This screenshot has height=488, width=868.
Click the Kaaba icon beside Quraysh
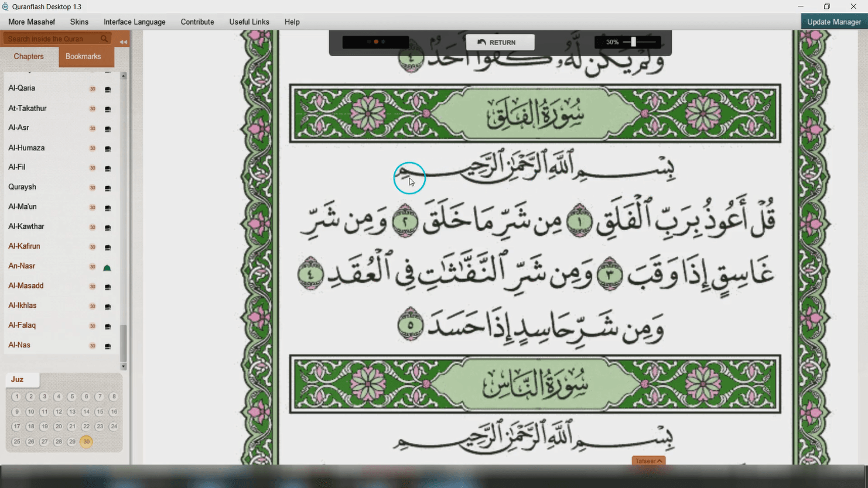[108, 188]
